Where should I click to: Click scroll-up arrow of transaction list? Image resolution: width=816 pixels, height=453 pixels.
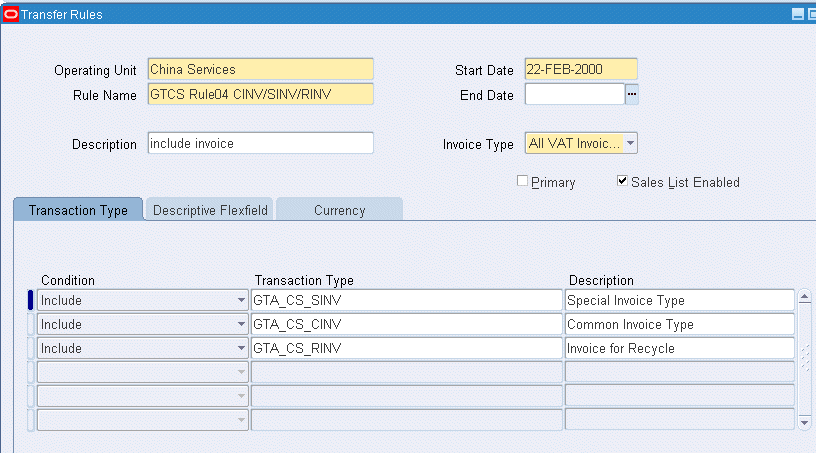click(x=805, y=297)
